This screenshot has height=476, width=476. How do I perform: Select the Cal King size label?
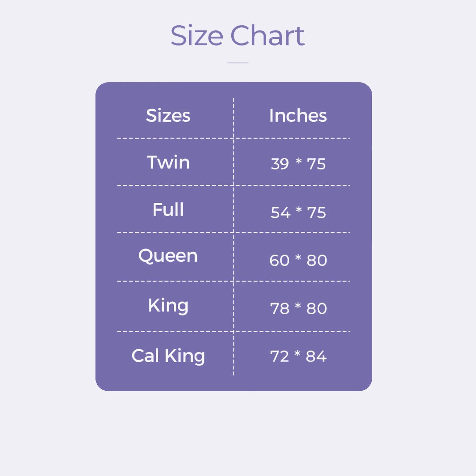tap(168, 356)
